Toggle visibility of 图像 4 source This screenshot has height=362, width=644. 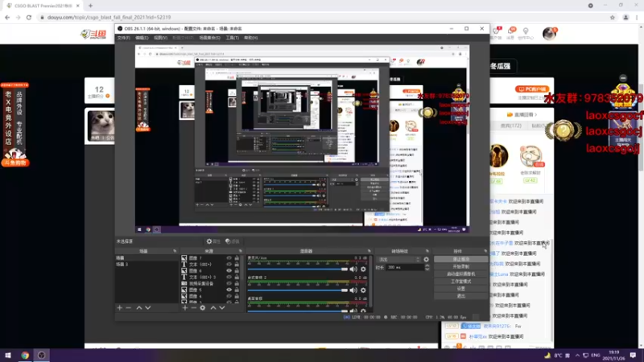229,296
